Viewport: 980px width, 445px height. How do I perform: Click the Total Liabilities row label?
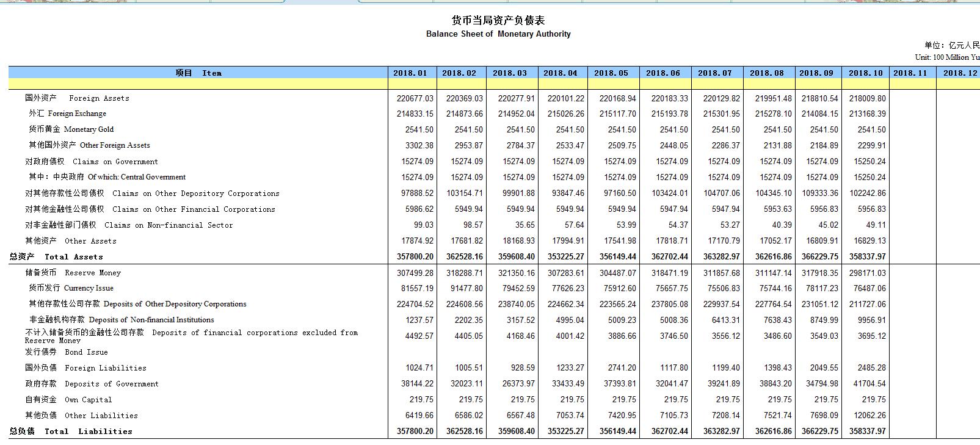tap(70, 432)
